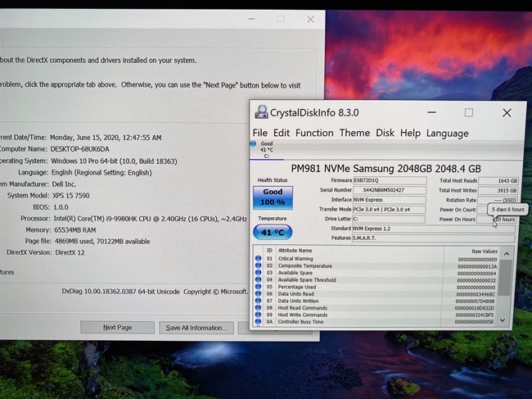Image resolution: width=532 pixels, height=399 pixels.
Task: Click the scroll up arrow in attribute list
Action: [506, 254]
